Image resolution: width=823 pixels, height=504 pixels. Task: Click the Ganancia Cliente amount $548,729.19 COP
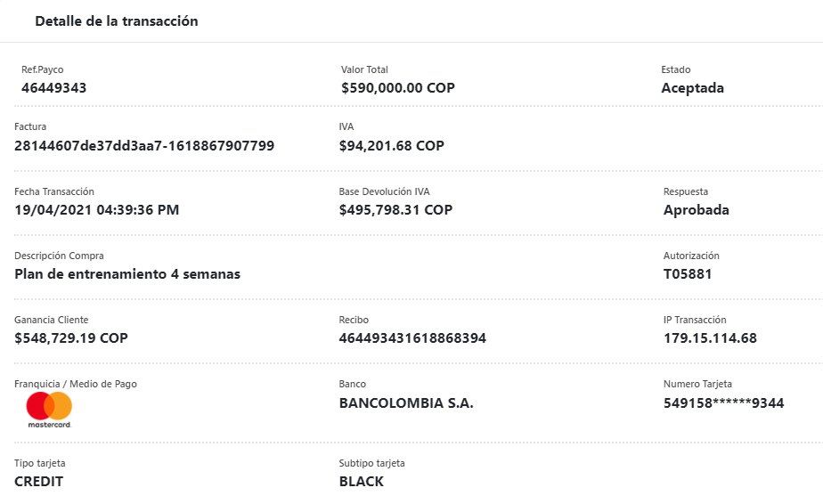point(71,338)
